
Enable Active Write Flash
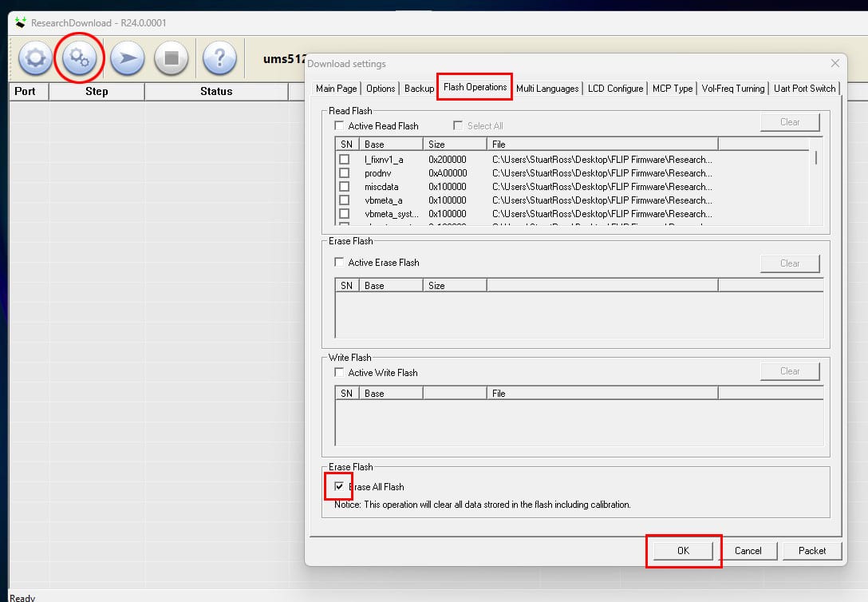(x=340, y=372)
